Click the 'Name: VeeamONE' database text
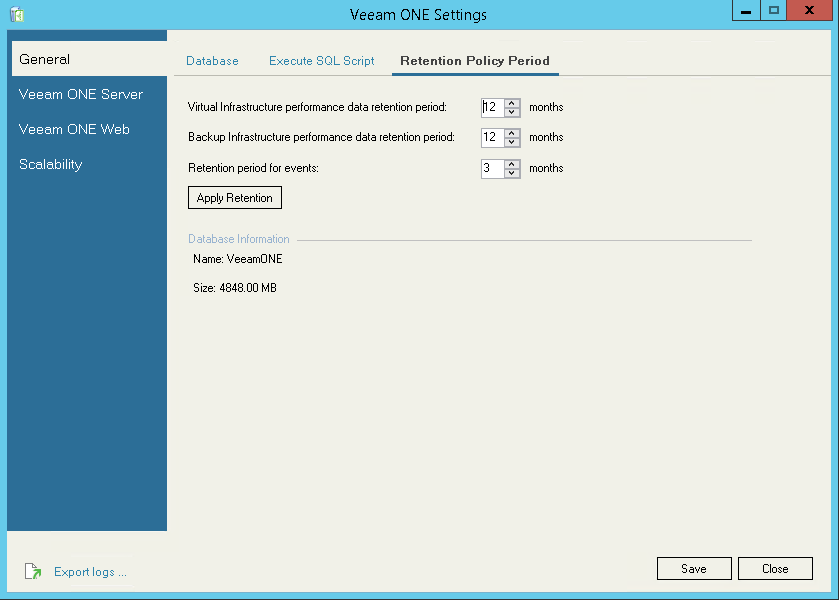 238,259
